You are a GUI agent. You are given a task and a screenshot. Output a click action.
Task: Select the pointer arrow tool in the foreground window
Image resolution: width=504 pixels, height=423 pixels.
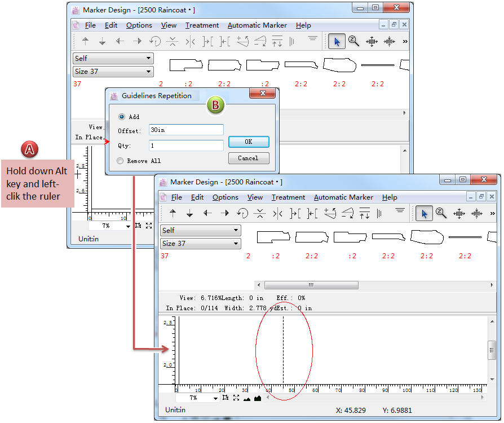424,213
